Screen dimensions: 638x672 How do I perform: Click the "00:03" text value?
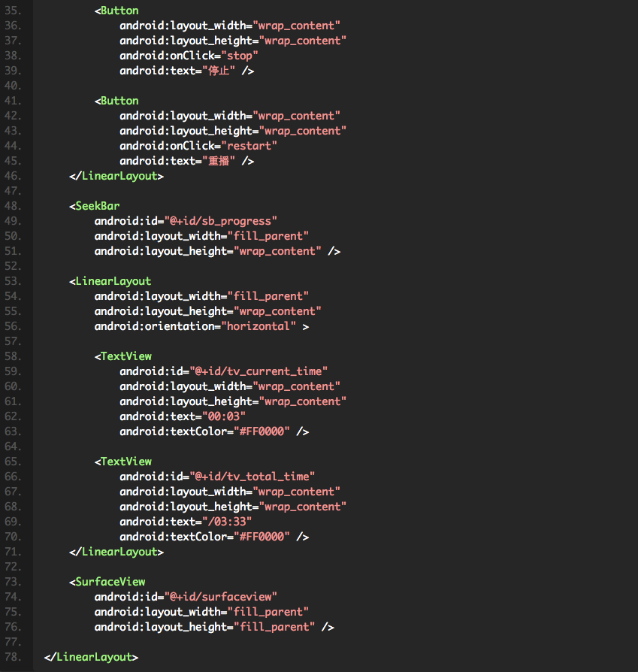(x=224, y=416)
